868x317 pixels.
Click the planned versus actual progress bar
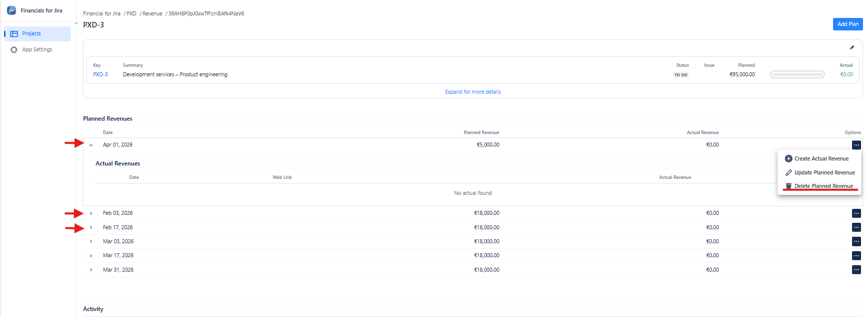tap(797, 75)
